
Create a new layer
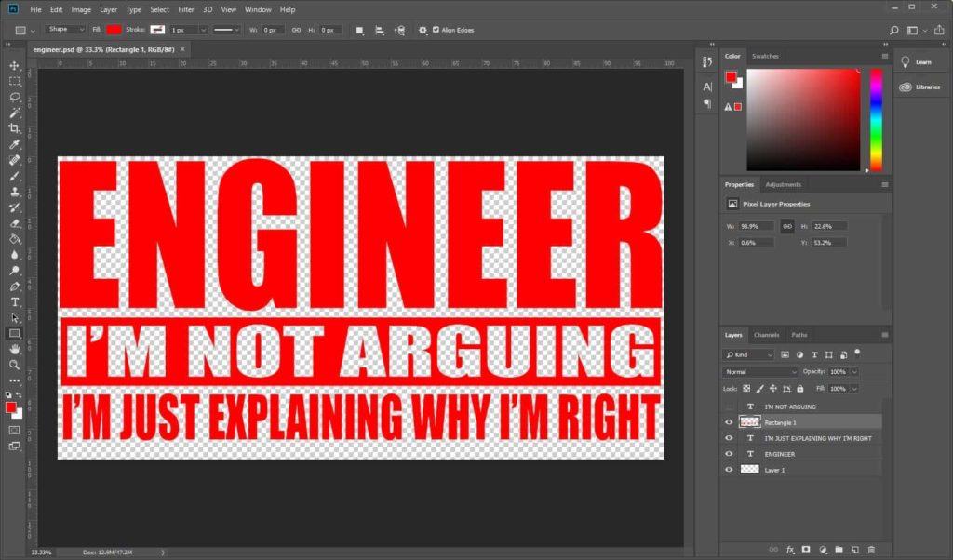855,550
